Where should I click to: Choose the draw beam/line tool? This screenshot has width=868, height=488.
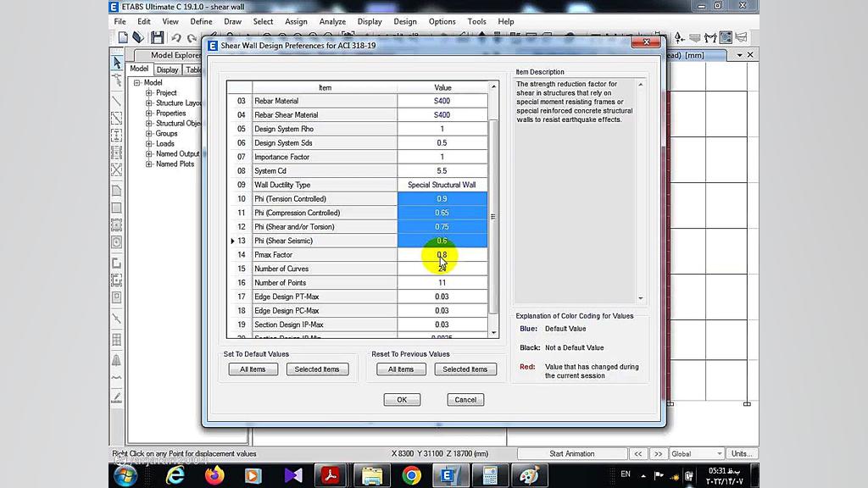pyautogui.click(x=117, y=101)
